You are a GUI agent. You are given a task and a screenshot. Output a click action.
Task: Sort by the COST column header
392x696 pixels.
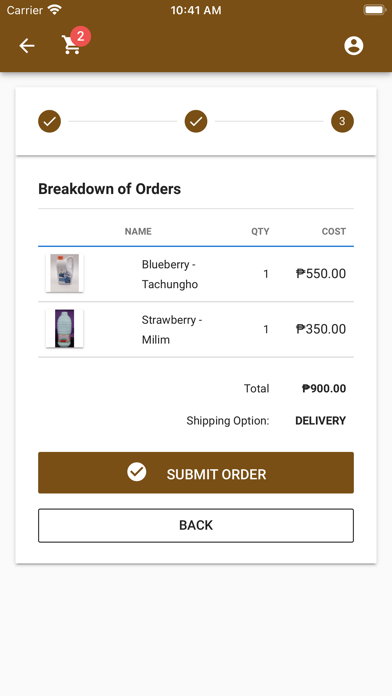tap(334, 231)
